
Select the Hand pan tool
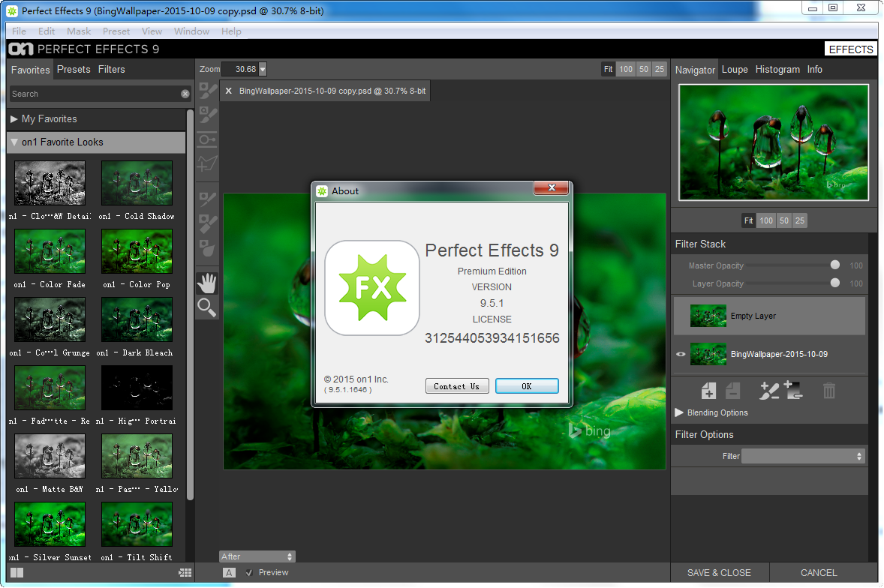(x=206, y=283)
